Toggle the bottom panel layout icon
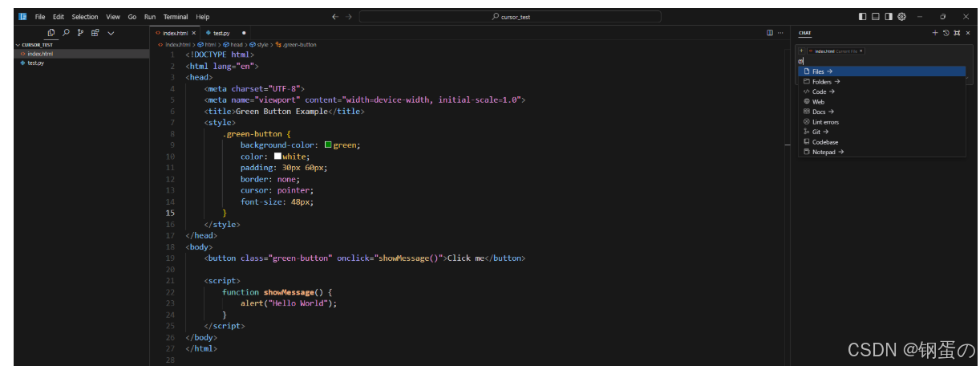Image resolution: width=980 pixels, height=366 pixels. click(x=876, y=16)
